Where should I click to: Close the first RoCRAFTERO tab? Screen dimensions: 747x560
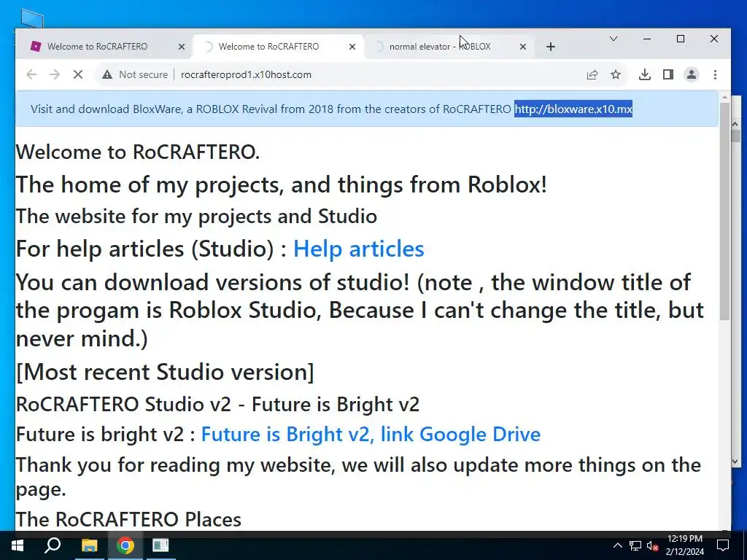(x=182, y=47)
